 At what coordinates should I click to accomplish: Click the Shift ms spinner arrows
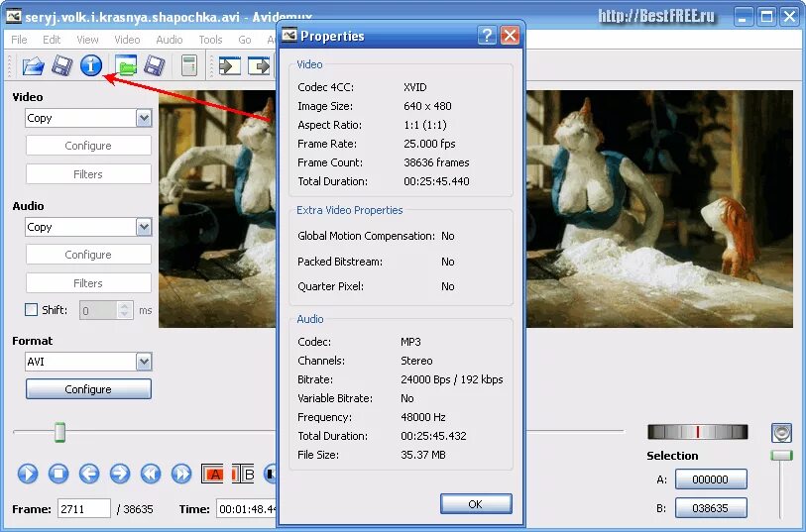pyautogui.click(x=124, y=310)
